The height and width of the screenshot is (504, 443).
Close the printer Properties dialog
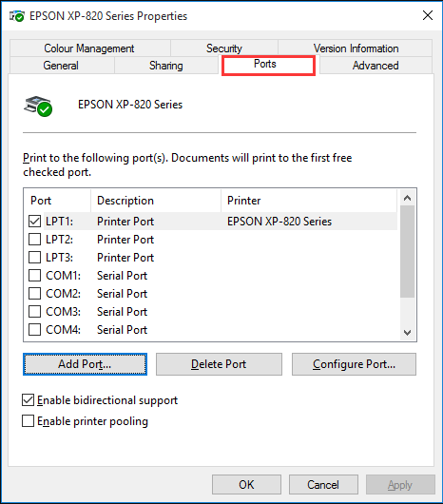[x=428, y=15]
